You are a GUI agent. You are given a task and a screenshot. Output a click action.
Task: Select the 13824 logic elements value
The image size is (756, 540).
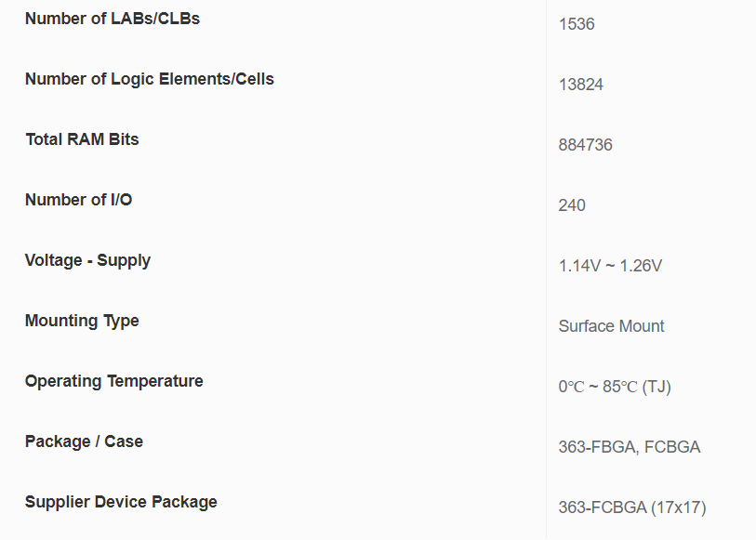point(580,85)
